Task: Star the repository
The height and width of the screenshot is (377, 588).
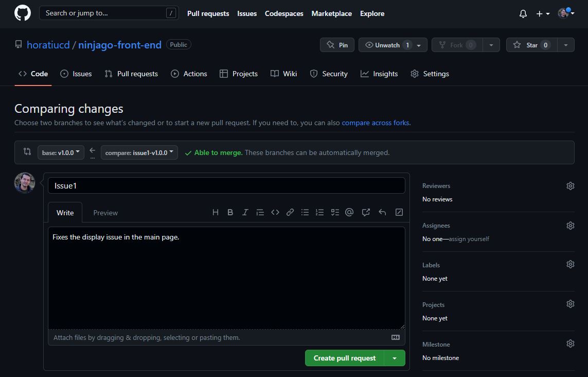Action: pos(532,45)
